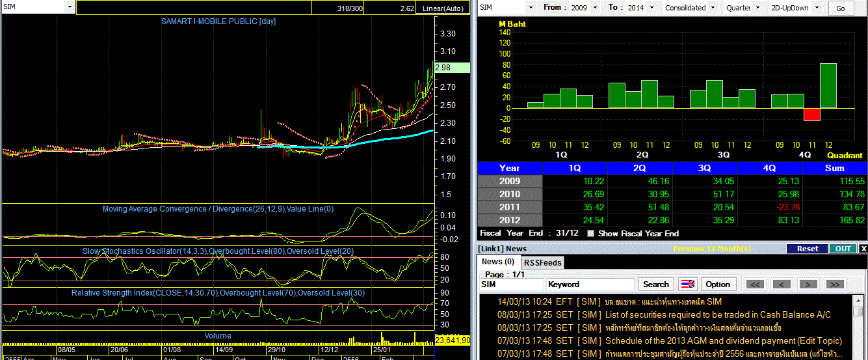The height and width of the screenshot is (360, 868).
Task: Click the Quadrant label under the bar chart
Action: (845, 156)
